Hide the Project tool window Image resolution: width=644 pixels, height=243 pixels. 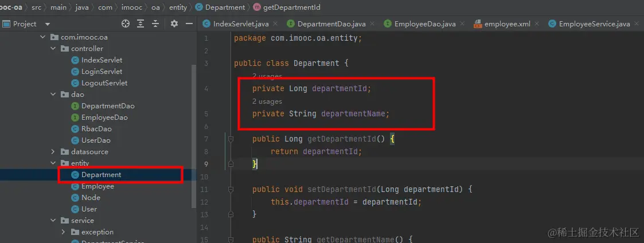point(189,24)
